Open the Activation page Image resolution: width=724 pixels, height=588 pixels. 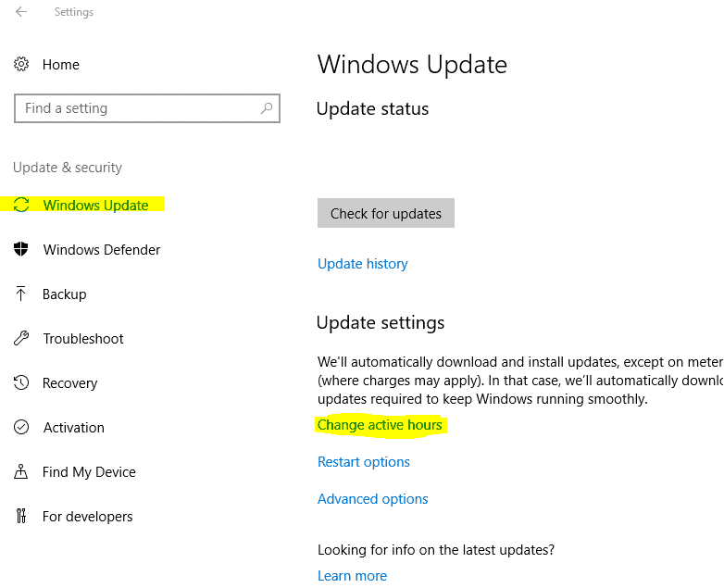click(x=74, y=428)
